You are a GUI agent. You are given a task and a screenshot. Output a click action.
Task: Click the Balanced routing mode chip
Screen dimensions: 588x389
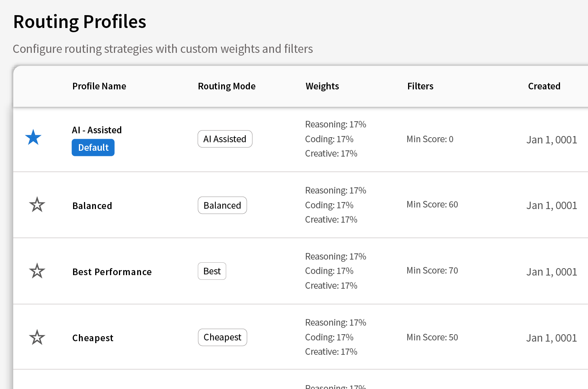tap(222, 205)
